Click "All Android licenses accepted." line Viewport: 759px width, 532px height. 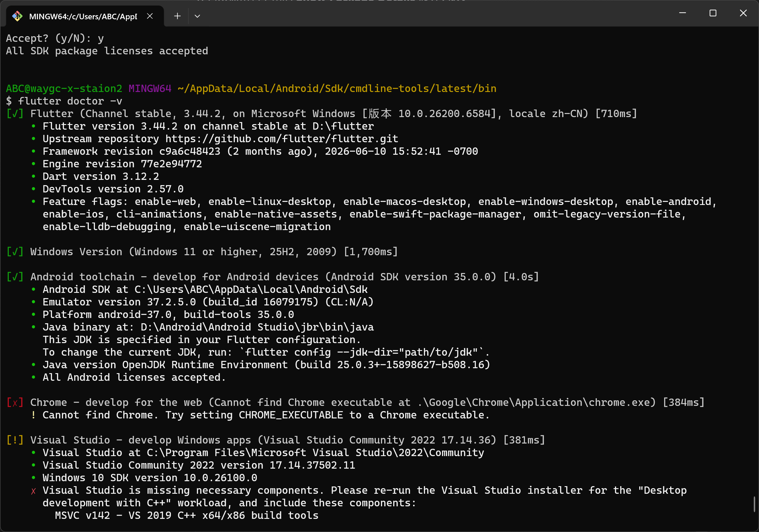click(x=134, y=377)
